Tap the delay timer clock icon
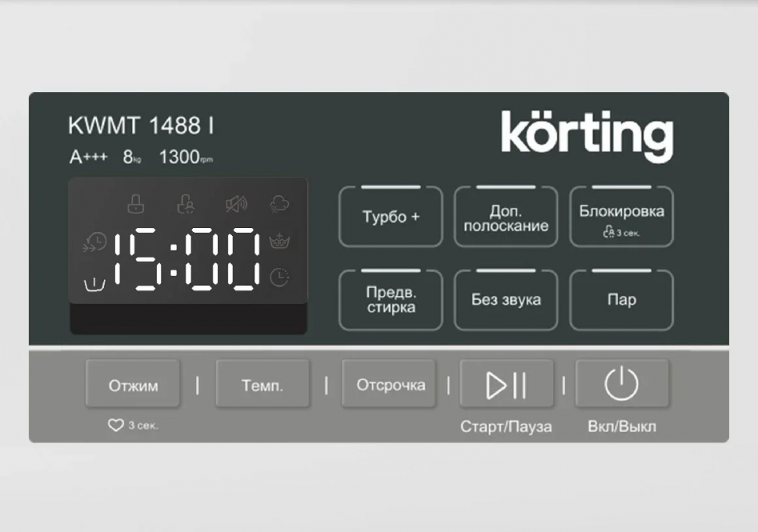The width and height of the screenshot is (758, 532). tap(279, 277)
